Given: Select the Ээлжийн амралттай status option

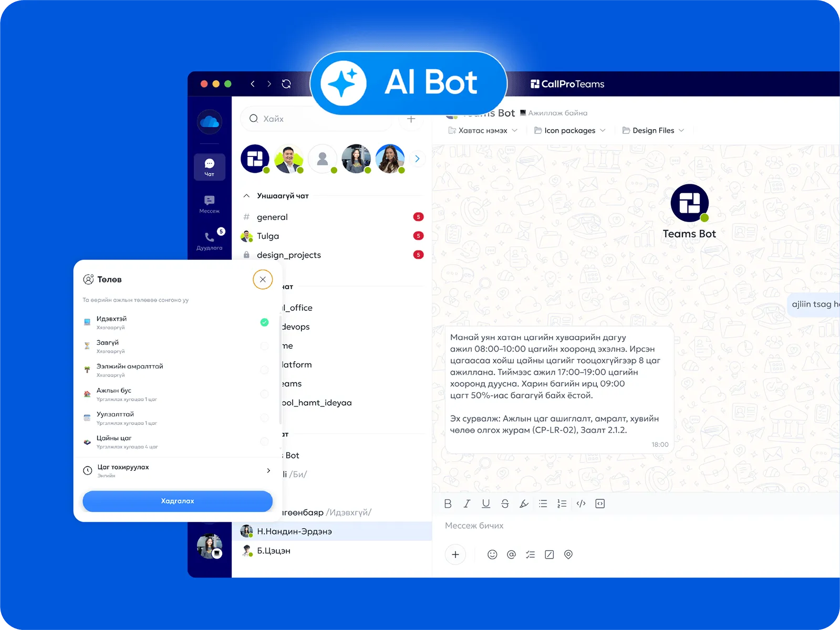Looking at the screenshot, I should coord(177,370).
